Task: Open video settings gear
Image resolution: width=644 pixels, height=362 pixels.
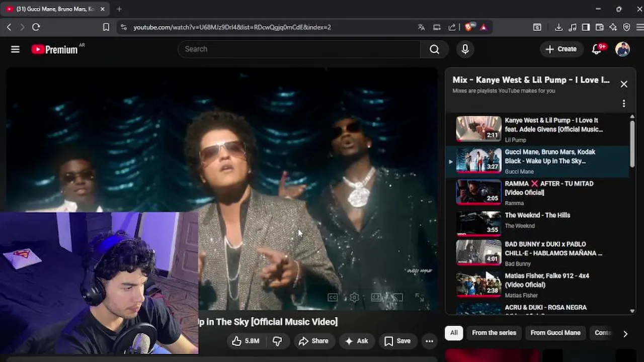Action: (x=354, y=298)
